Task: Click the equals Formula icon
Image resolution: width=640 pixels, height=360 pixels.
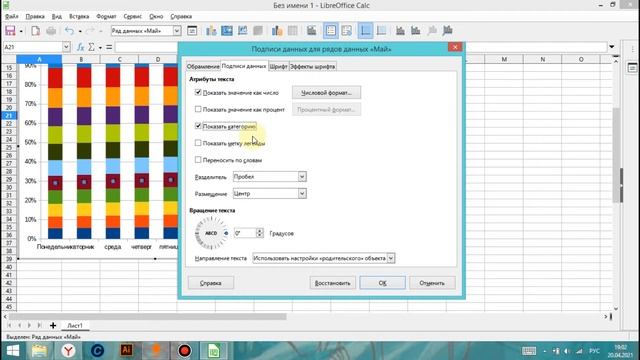Action: [109, 47]
